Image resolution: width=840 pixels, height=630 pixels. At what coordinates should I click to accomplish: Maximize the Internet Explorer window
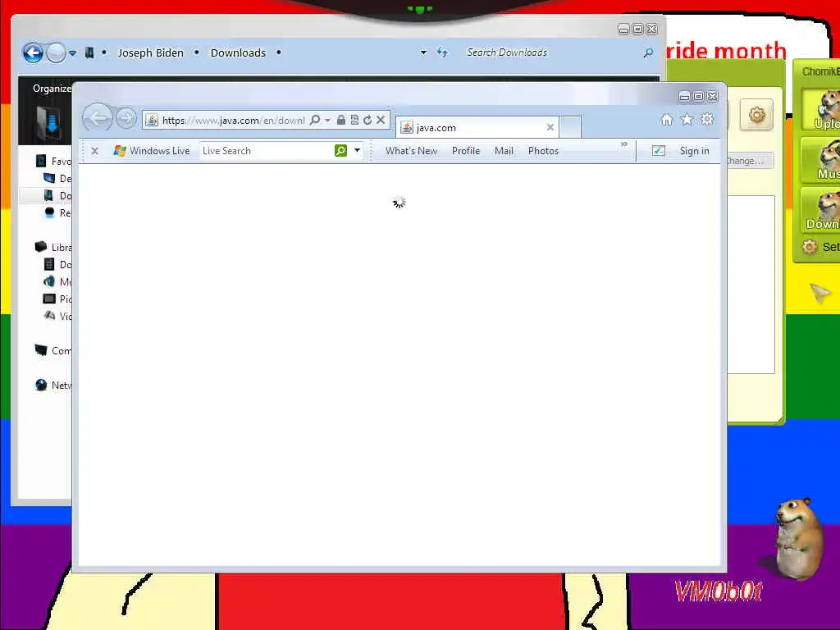[x=698, y=97]
